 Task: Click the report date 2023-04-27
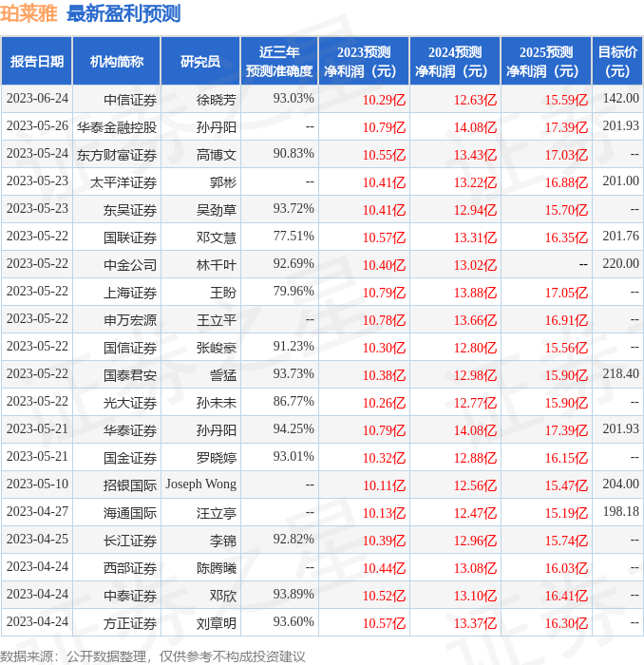[37, 511]
